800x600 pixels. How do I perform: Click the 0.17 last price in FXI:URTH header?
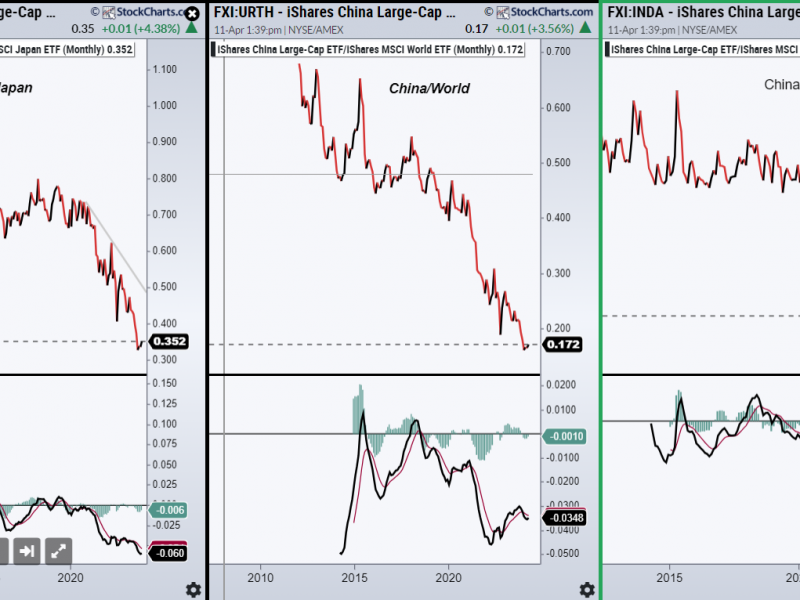(477, 29)
